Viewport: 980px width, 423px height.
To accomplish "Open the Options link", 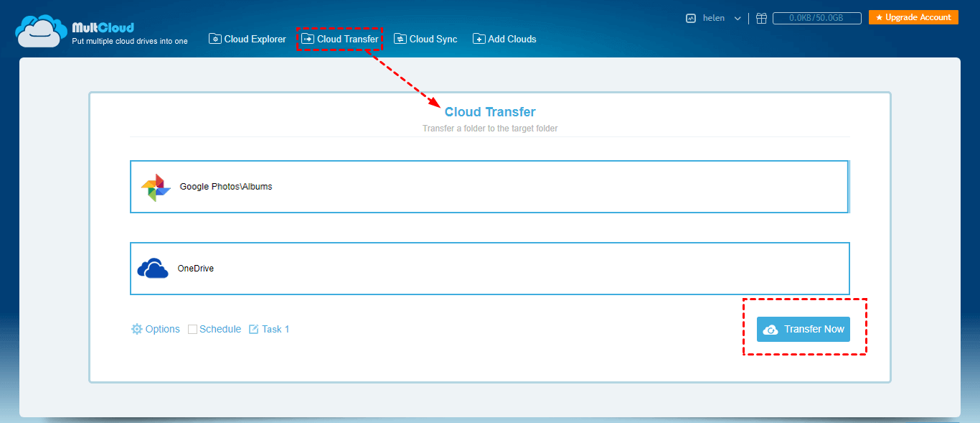I will 163,329.
